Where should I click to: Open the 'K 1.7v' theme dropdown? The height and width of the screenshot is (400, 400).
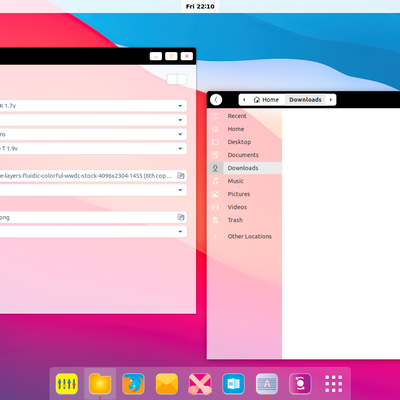pos(93,106)
